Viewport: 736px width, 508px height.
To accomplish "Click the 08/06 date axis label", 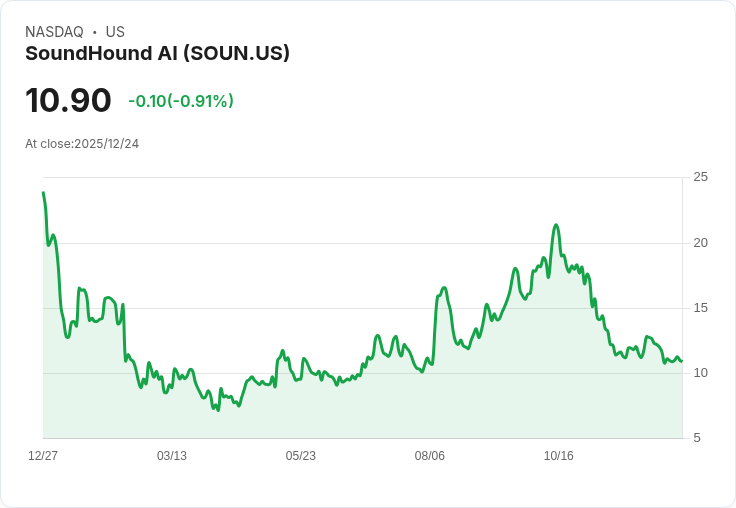I will point(429,456).
